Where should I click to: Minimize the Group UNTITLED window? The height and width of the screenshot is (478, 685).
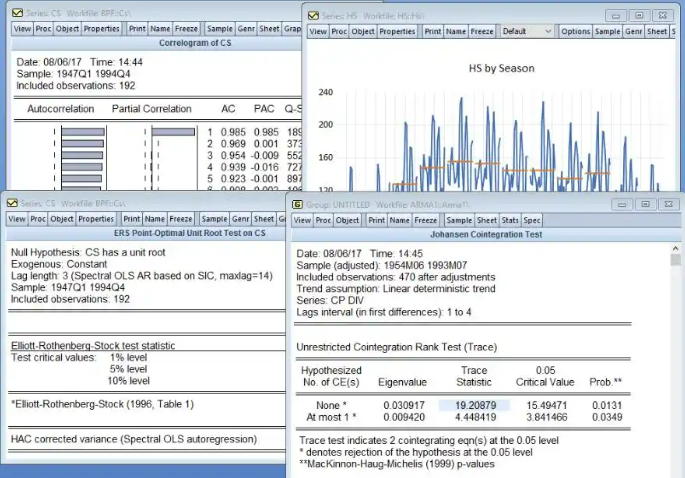tap(622, 204)
